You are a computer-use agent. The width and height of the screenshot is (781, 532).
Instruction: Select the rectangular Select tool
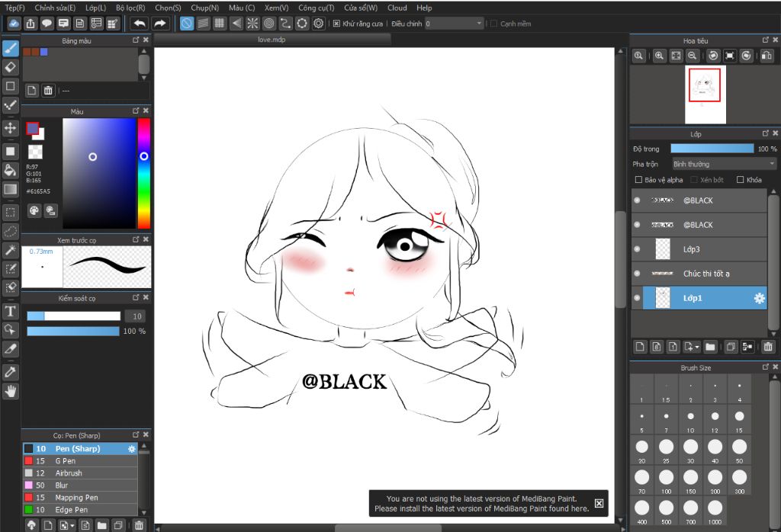(x=11, y=213)
